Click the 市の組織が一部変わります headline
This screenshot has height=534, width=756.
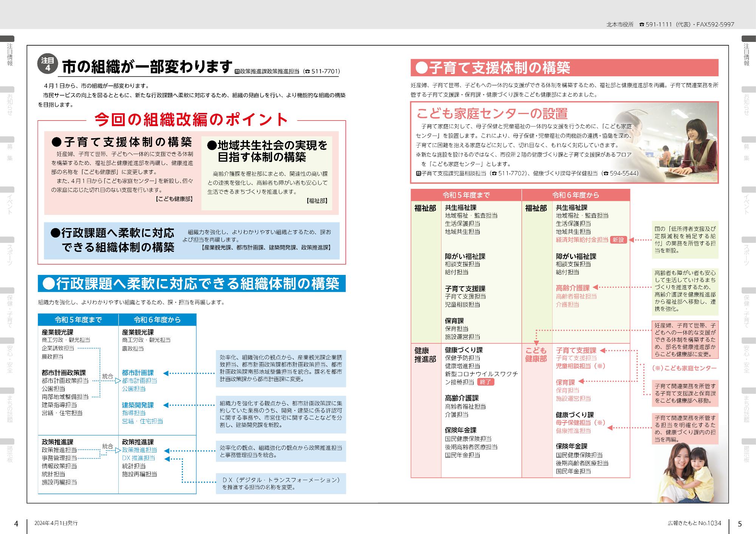pos(147,66)
